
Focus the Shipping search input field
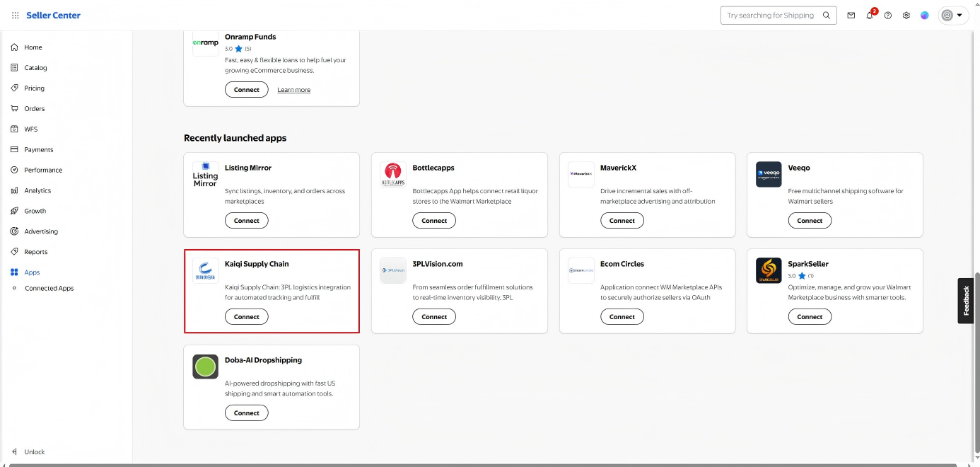(770, 16)
